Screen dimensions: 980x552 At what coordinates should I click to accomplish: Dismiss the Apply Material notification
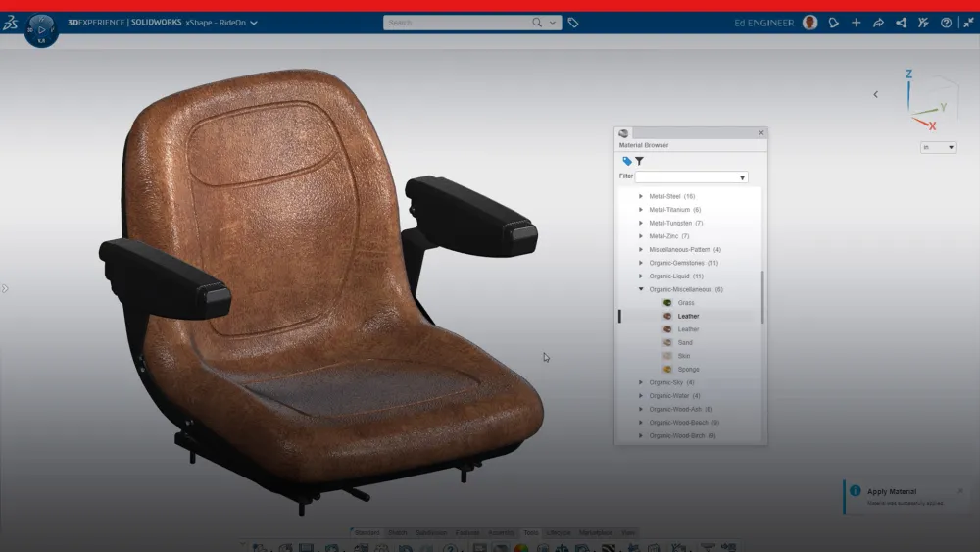pos(960,491)
